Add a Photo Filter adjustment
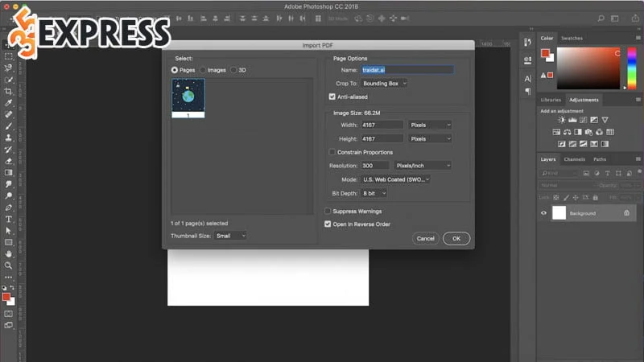Image resolution: width=644 pixels, height=362 pixels. click(x=588, y=132)
